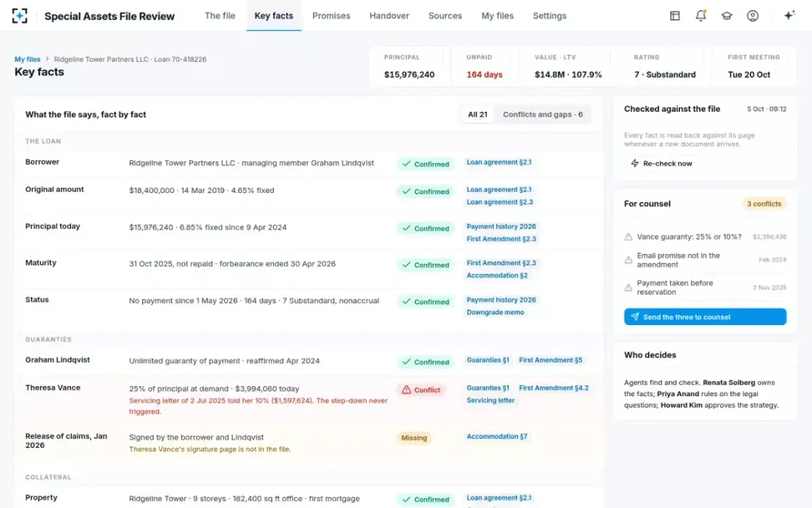Open Guaranties §1 in Graham Lindqvist row
Viewport: 812px width, 508px height.
point(488,360)
